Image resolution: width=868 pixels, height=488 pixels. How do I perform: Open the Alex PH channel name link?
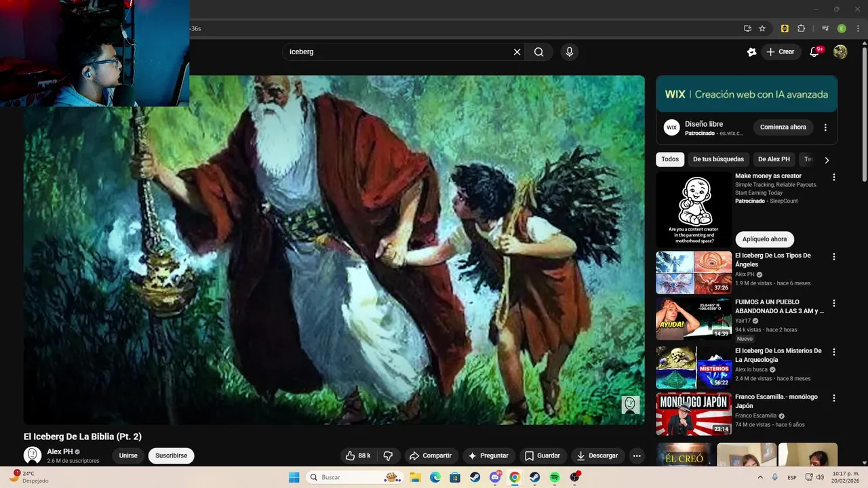60,451
